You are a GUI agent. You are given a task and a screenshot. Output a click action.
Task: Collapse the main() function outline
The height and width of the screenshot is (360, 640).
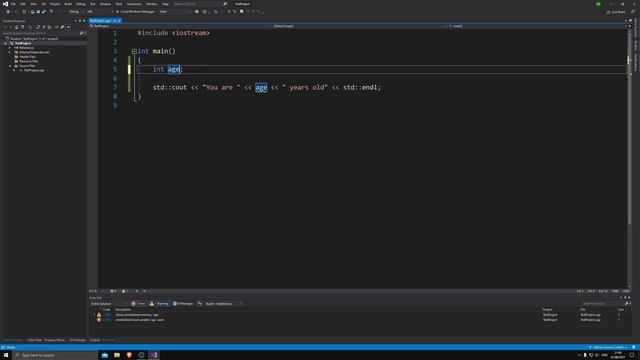(134, 51)
